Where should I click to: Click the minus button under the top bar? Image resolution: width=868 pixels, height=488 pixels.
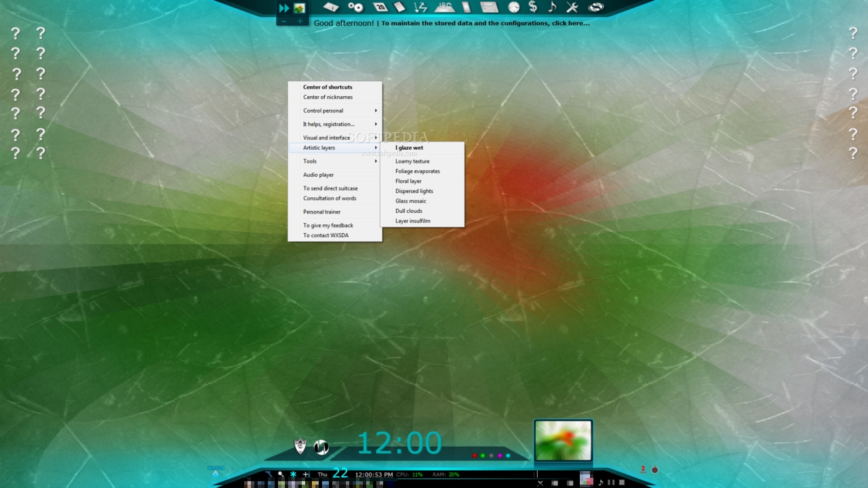point(283,21)
